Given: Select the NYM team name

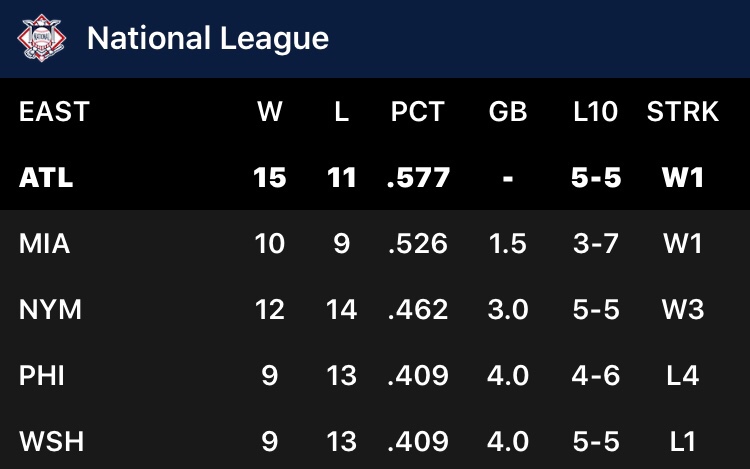Looking at the screenshot, I should (50, 310).
